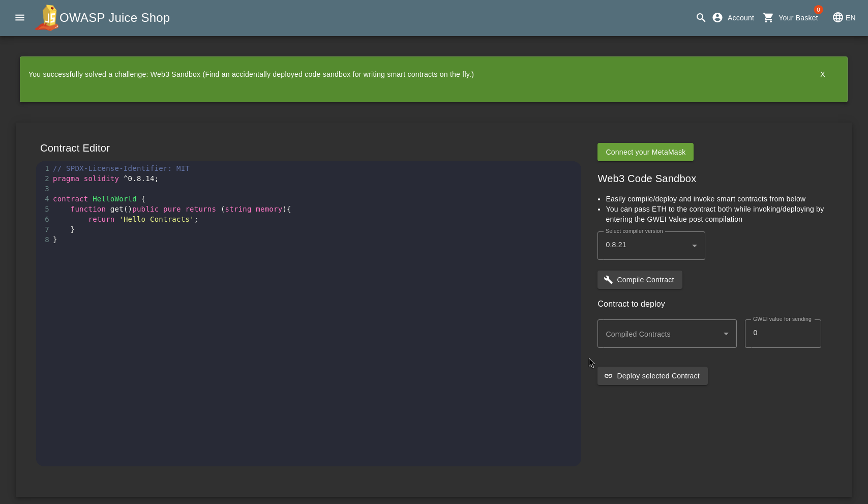The image size is (868, 504).
Task: Click the Account user icon
Action: click(x=717, y=18)
